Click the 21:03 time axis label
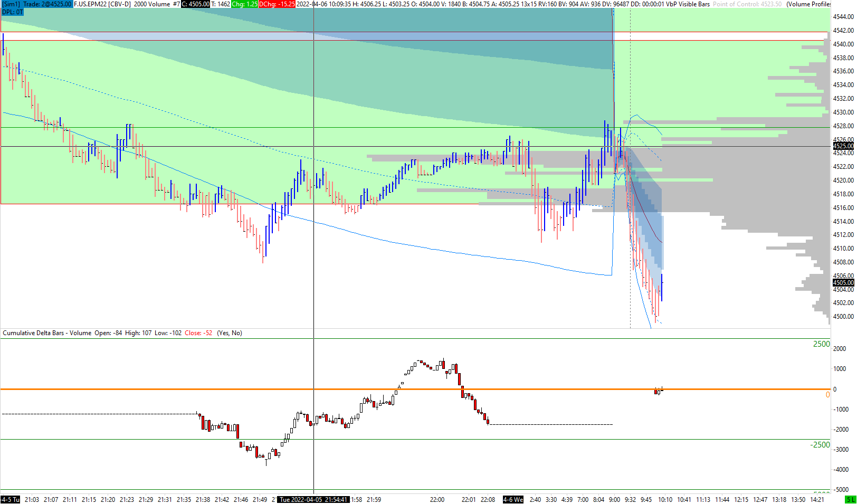Image resolution: width=857 pixels, height=504 pixels. tap(32, 500)
